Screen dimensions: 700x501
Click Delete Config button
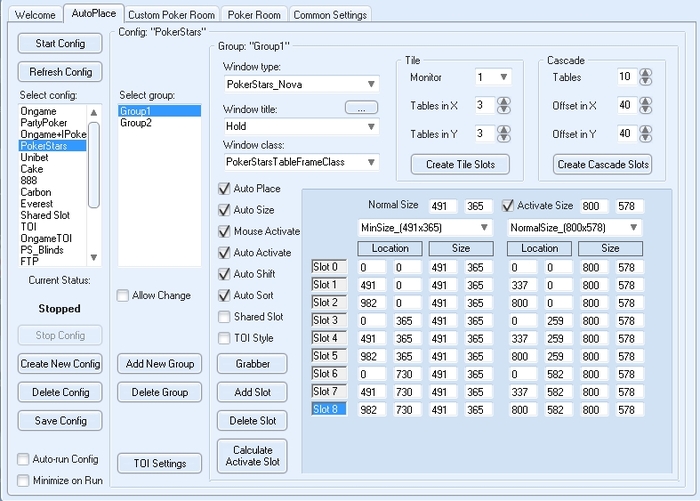click(60, 392)
